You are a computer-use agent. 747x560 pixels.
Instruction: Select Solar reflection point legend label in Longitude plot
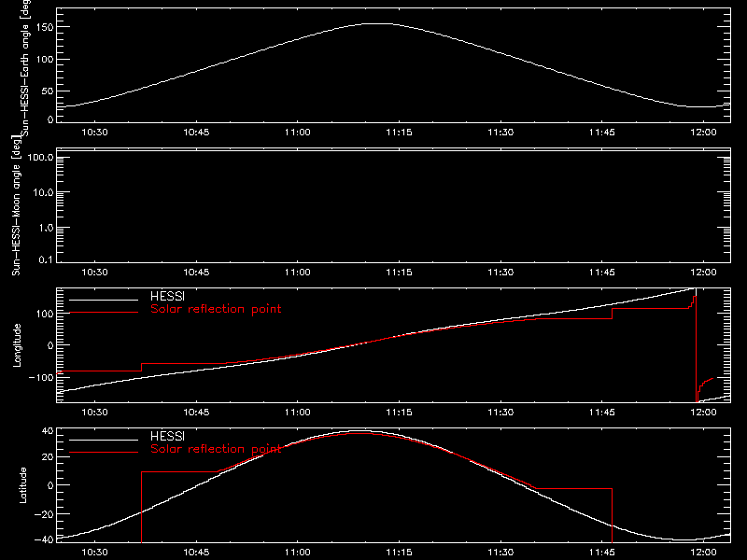(x=216, y=309)
